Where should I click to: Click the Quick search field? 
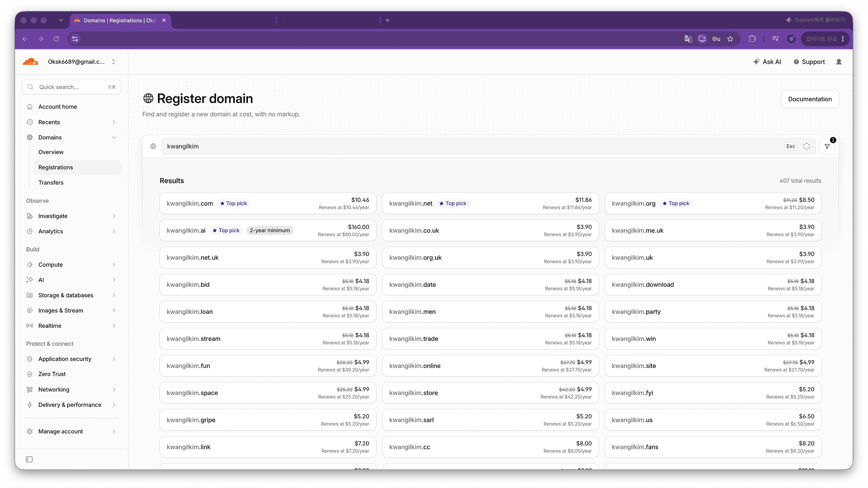(x=71, y=87)
